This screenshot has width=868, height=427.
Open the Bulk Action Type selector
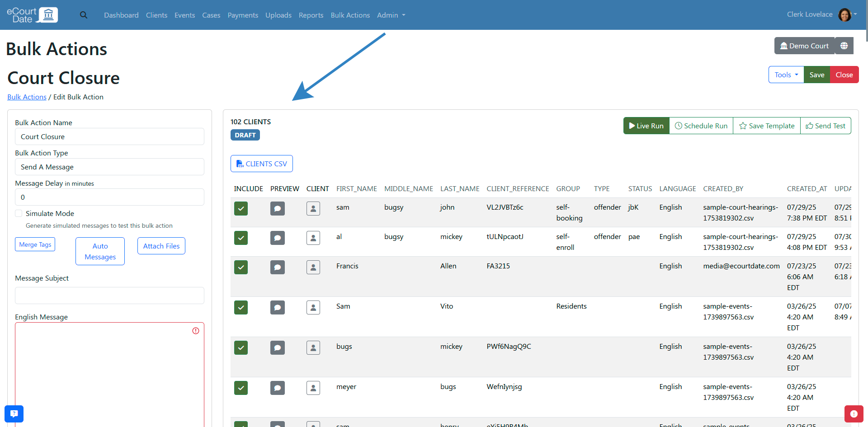pyautogui.click(x=109, y=167)
